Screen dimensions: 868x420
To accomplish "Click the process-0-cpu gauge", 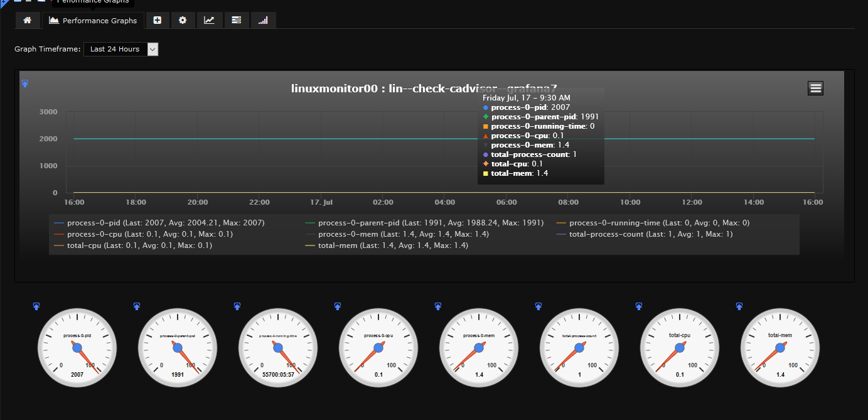I will pyautogui.click(x=378, y=347).
